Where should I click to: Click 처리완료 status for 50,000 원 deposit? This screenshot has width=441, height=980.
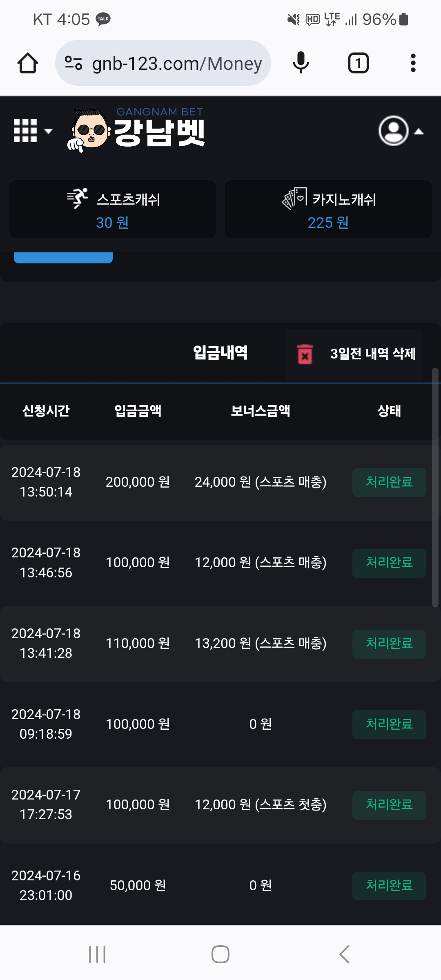pos(389,886)
